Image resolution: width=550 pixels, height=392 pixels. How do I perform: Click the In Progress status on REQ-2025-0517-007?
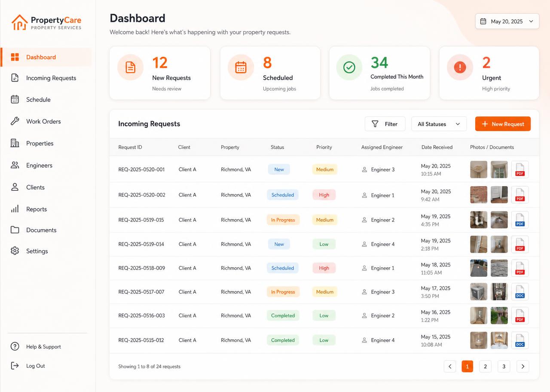click(283, 292)
